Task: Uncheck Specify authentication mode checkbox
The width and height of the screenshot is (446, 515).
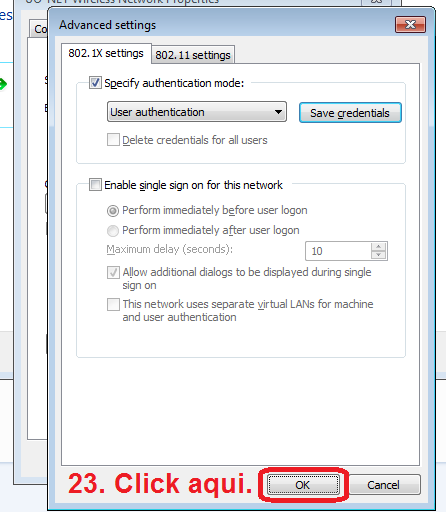Action: coord(95,83)
